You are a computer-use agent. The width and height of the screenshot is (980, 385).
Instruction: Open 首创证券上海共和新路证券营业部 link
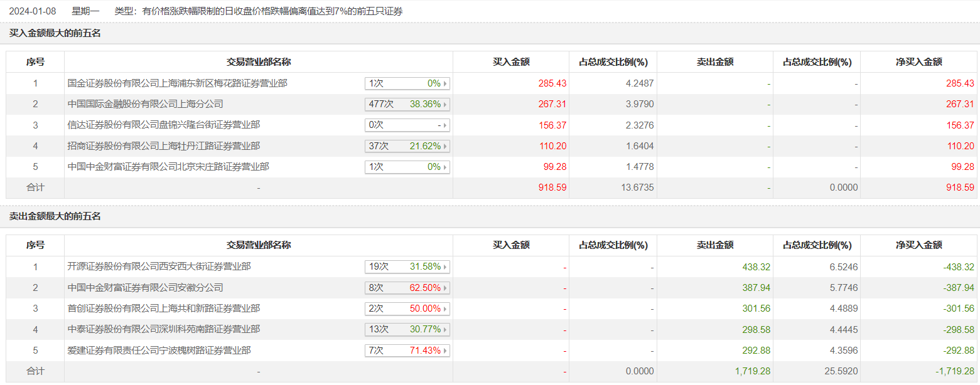click(x=163, y=309)
